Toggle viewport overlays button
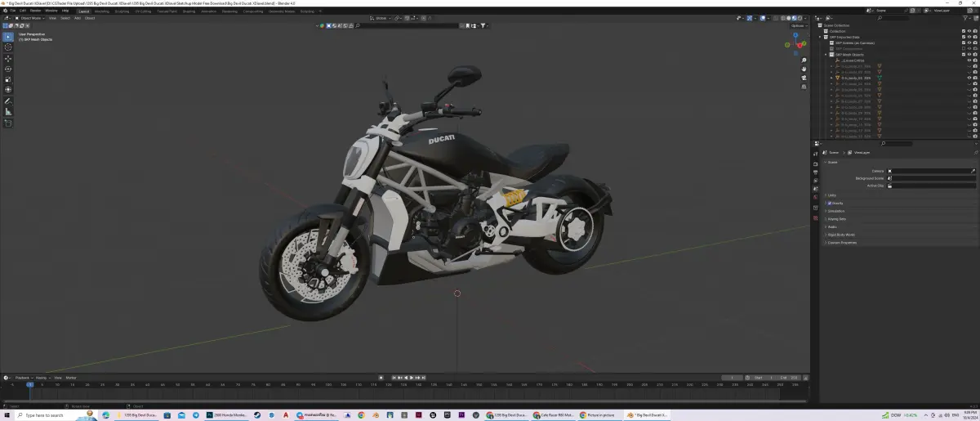The width and height of the screenshot is (980, 421). tap(762, 17)
